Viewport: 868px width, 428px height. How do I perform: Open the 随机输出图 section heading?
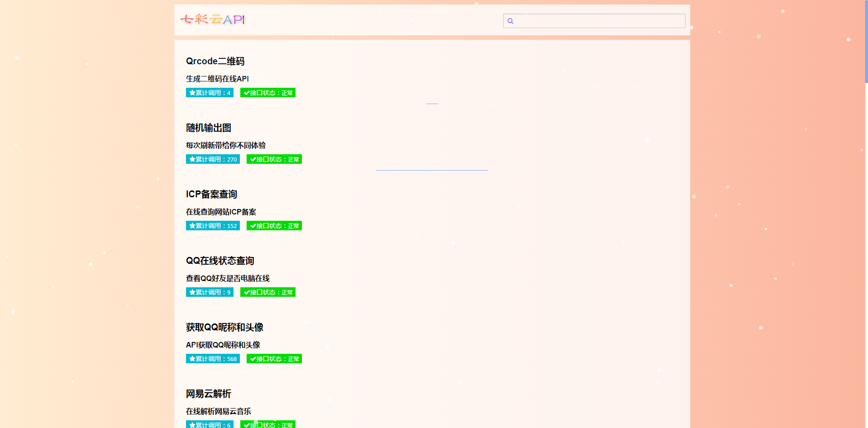point(209,128)
